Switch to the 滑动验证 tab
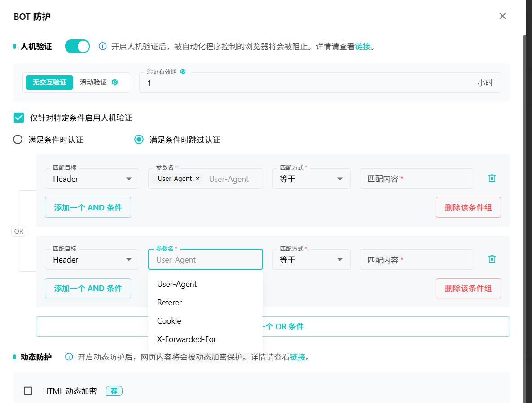The height and width of the screenshot is (403, 532). point(93,83)
